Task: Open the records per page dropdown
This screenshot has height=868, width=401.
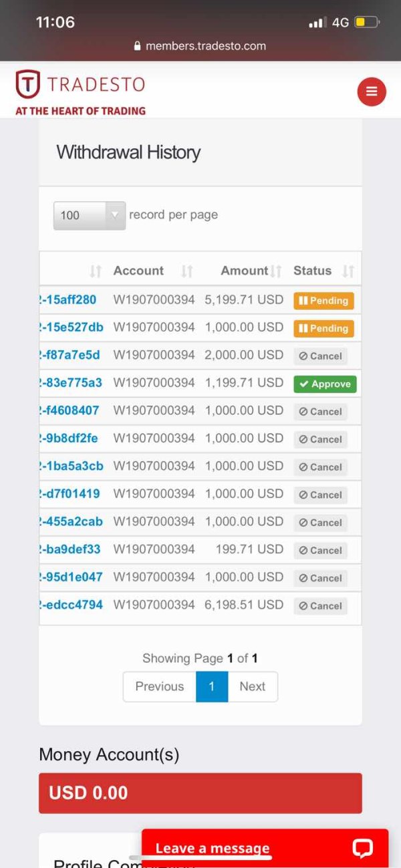Action: coord(89,215)
